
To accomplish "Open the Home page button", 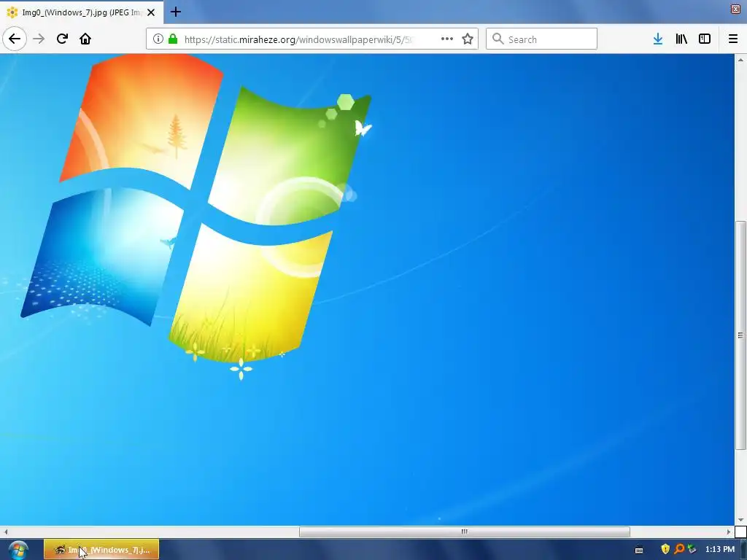I will coord(85,39).
